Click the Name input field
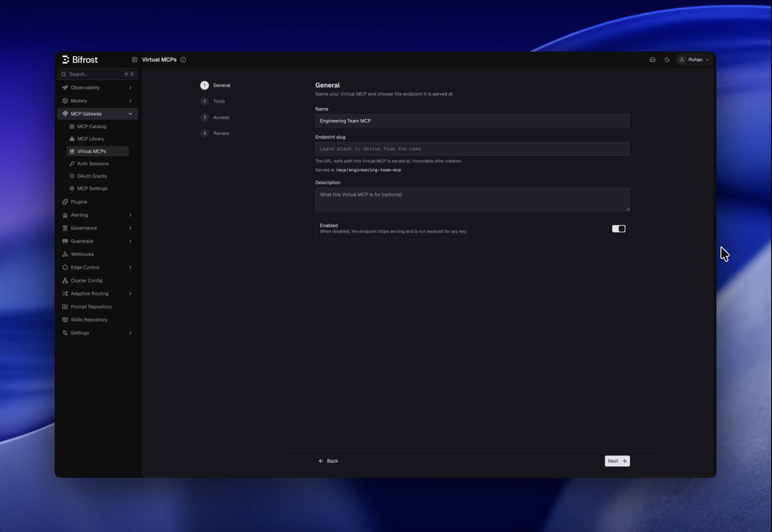 coord(473,121)
